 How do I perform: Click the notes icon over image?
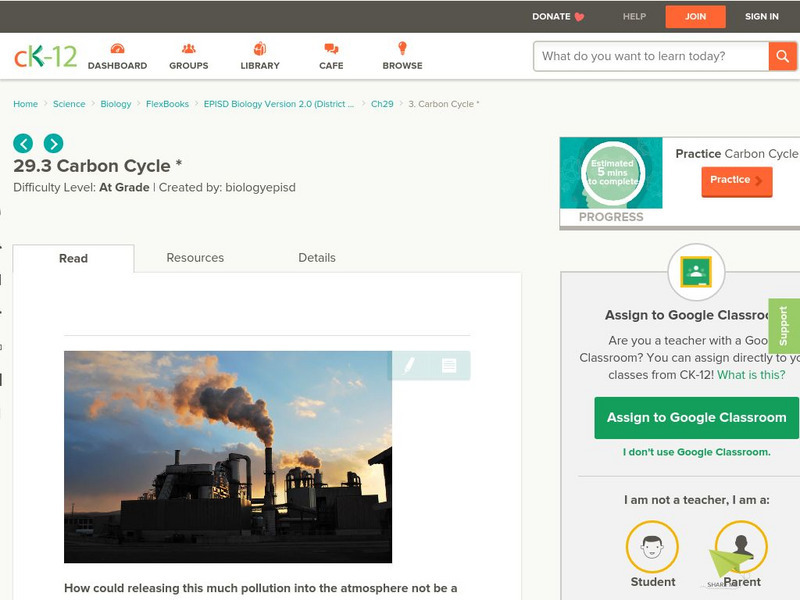coord(449,365)
